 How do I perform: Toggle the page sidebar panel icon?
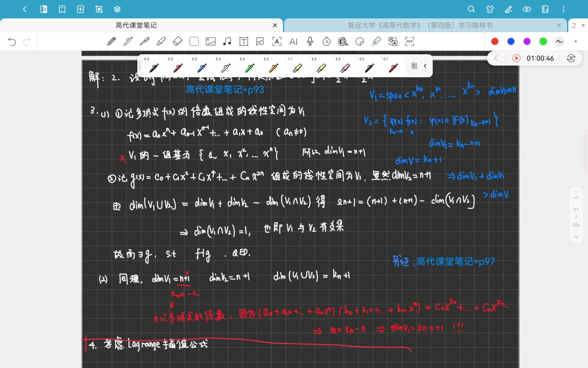click(x=44, y=9)
